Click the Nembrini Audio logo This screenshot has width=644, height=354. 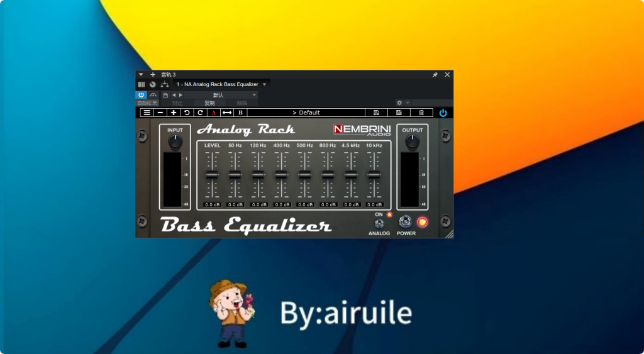point(362,130)
